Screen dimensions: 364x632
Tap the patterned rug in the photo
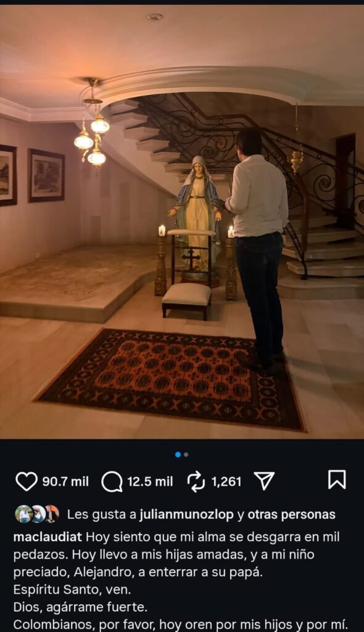169,379
